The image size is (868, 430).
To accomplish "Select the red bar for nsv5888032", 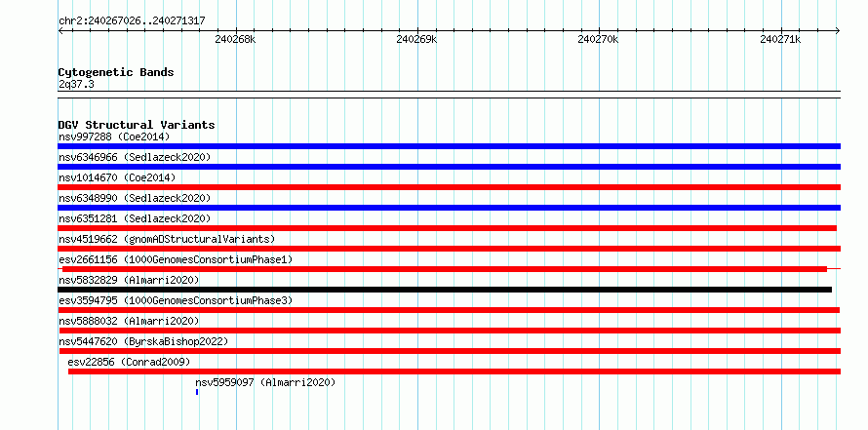I will (x=450, y=331).
